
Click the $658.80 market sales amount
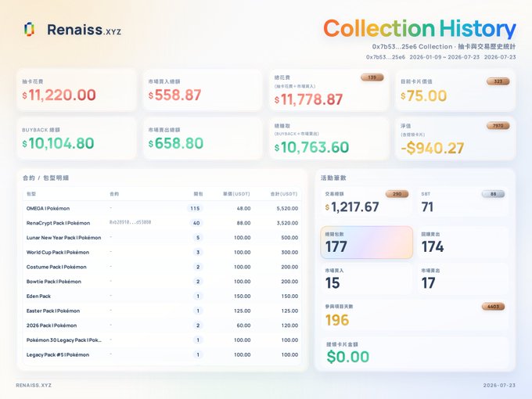click(176, 143)
